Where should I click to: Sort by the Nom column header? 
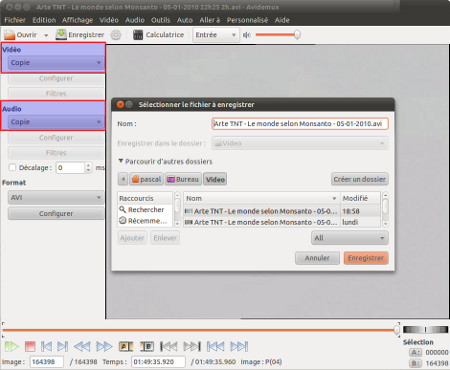(x=262, y=198)
